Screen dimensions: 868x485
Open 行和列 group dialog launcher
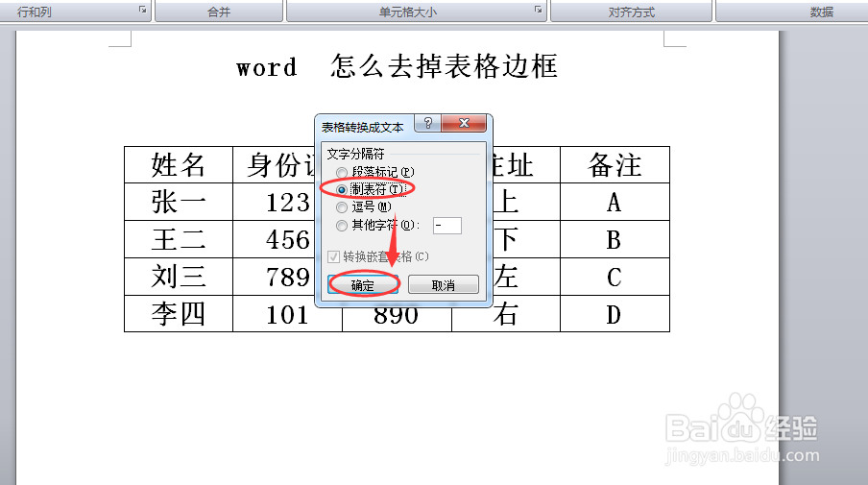[x=143, y=10]
